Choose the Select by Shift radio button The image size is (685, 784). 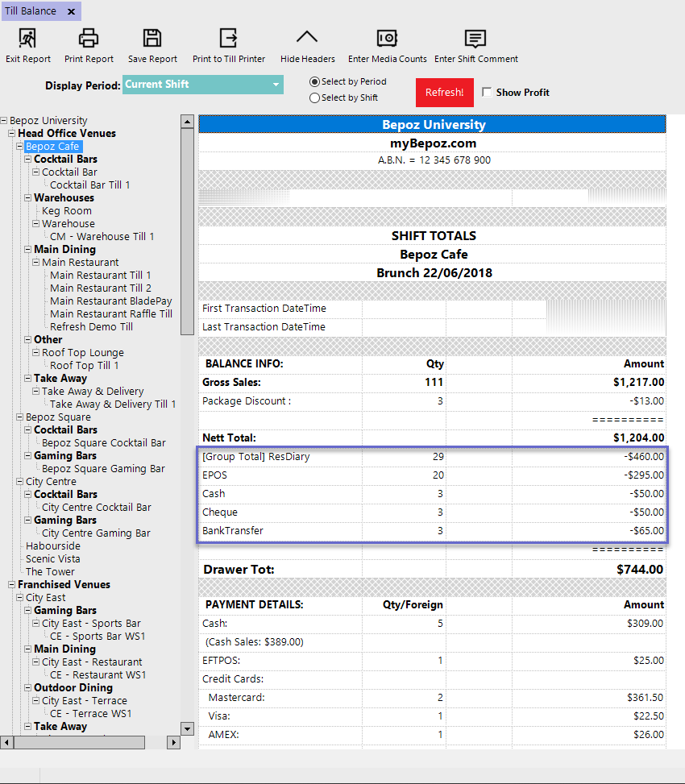[314, 98]
